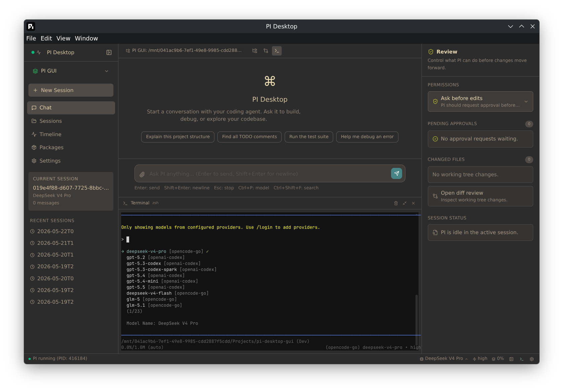
Task: Click the attach file paperclip icon
Action: (x=142, y=174)
